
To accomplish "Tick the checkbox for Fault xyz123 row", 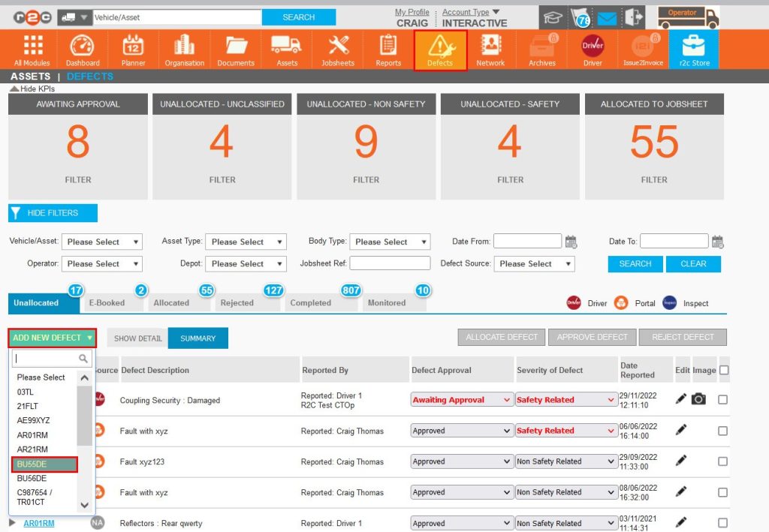I will click(722, 461).
